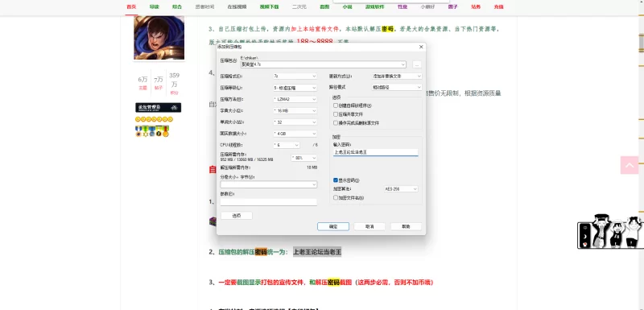Click the row of medal icons under the profile
The image size is (644, 310).
click(x=152, y=131)
